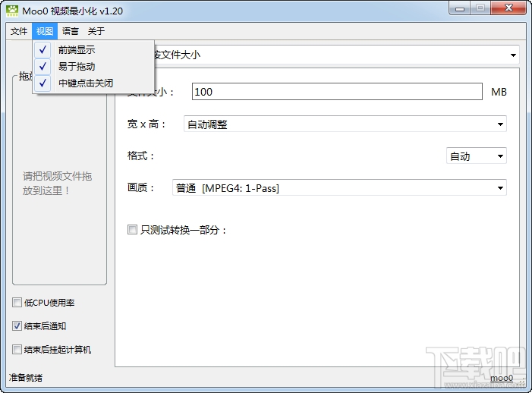Minimize the Moo0 window
Screen dimensions: 532x393
[460, 8]
